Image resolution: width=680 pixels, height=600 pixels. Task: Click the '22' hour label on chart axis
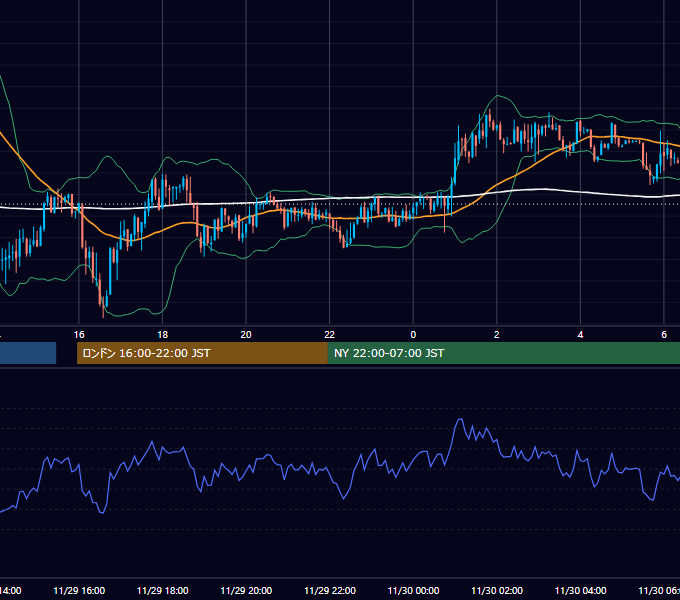click(330, 335)
